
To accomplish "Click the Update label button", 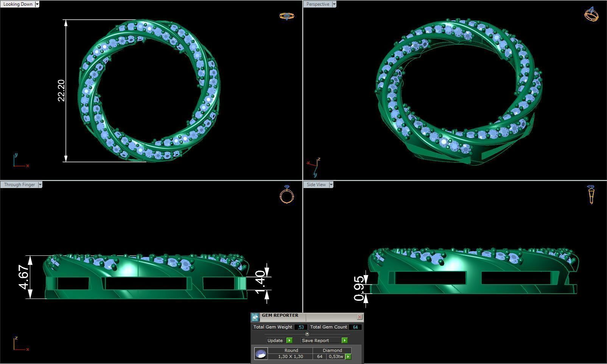I will click(275, 341).
